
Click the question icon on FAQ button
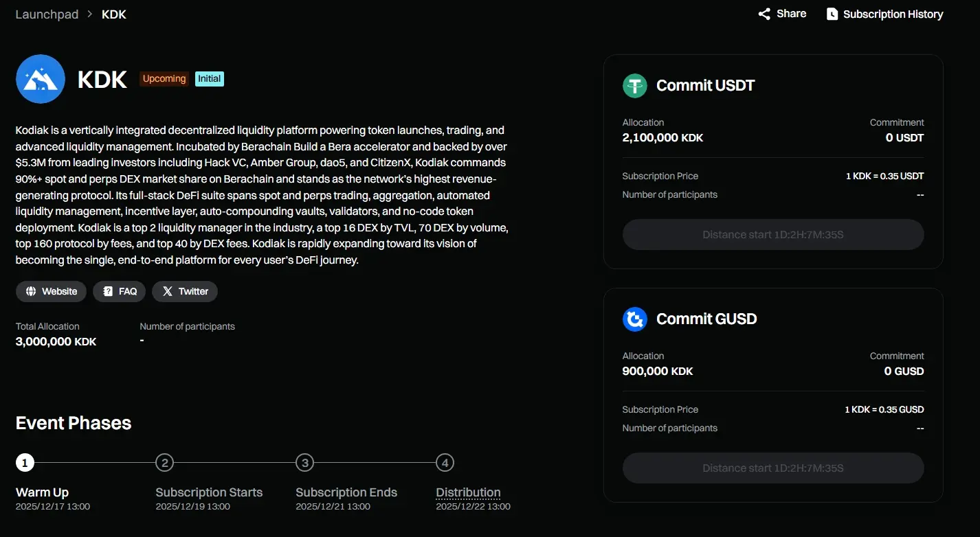click(x=108, y=291)
